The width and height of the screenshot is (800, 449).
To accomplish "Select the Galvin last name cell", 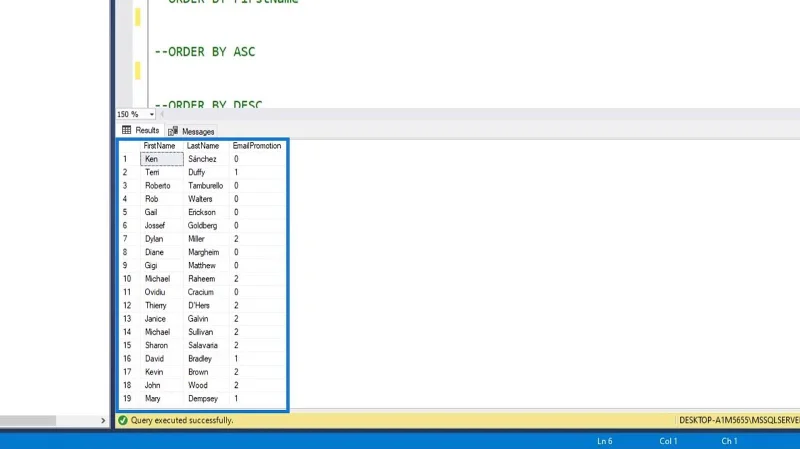I will (207, 318).
